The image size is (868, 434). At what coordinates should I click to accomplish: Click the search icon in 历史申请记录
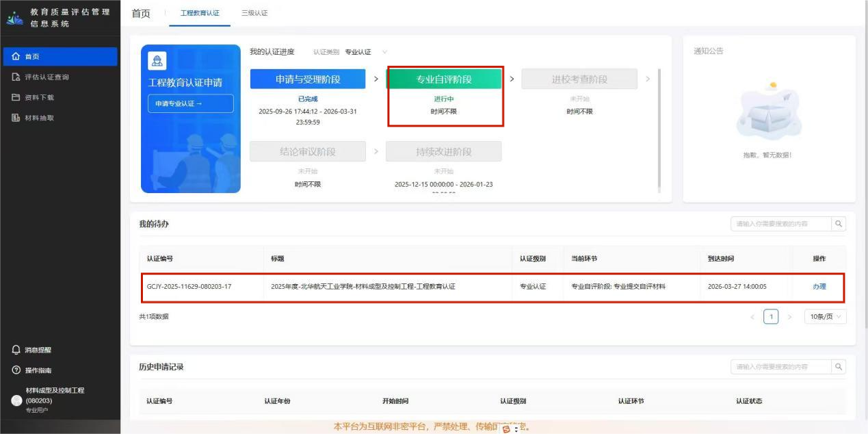(839, 367)
